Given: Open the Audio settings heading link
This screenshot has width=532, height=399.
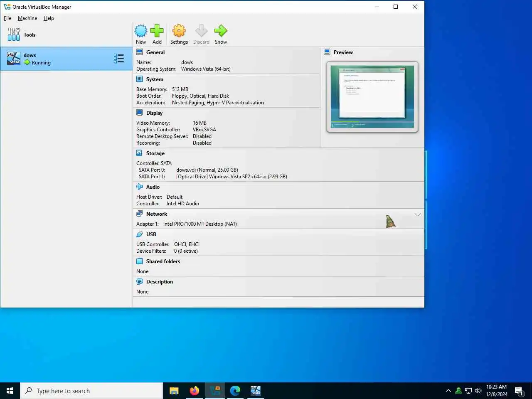Looking at the screenshot, I should click(153, 187).
